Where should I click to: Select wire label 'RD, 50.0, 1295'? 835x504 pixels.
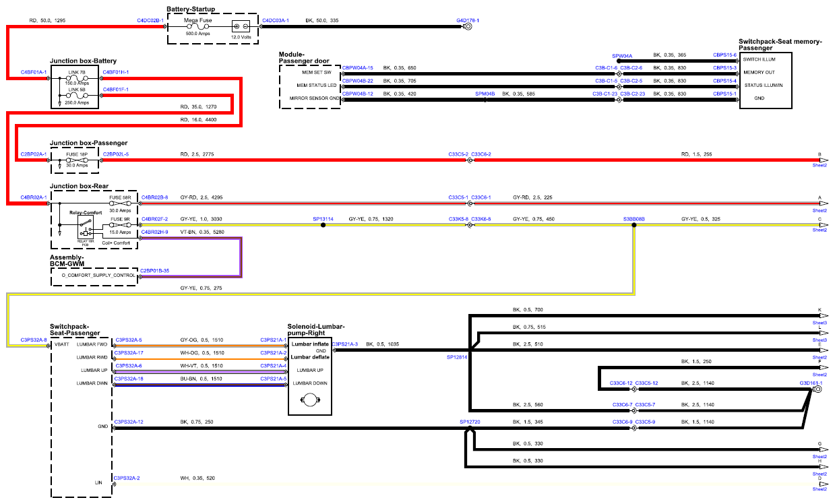coord(47,21)
